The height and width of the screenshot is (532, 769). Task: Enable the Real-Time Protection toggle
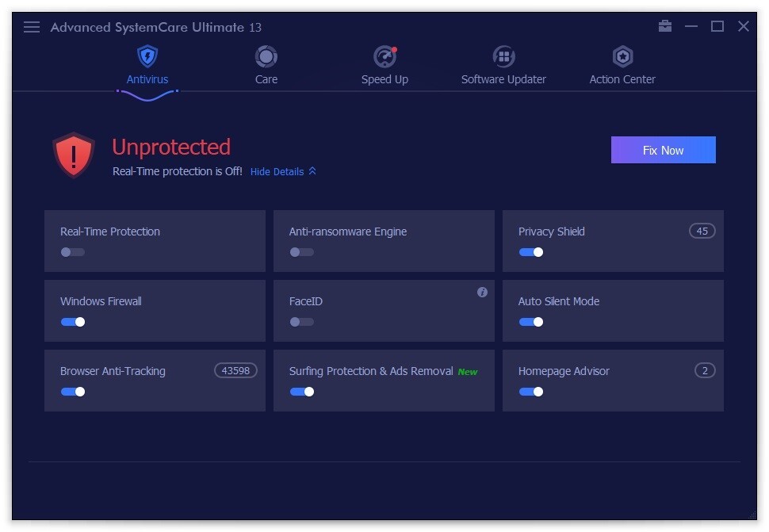point(73,252)
